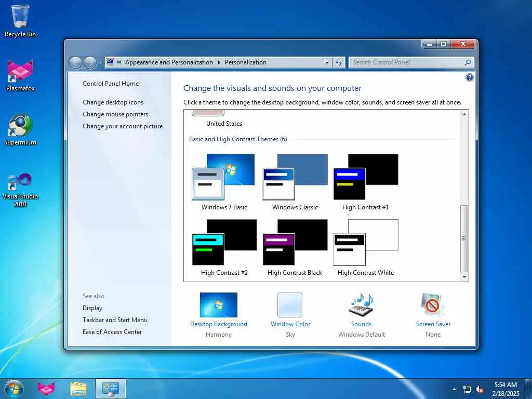Open Change mouse pointers link

point(115,114)
